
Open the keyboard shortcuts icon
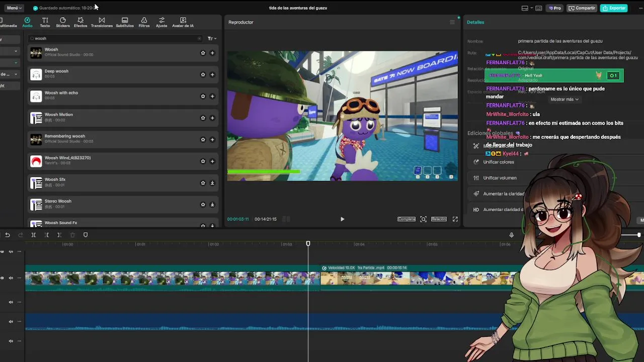(539, 8)
